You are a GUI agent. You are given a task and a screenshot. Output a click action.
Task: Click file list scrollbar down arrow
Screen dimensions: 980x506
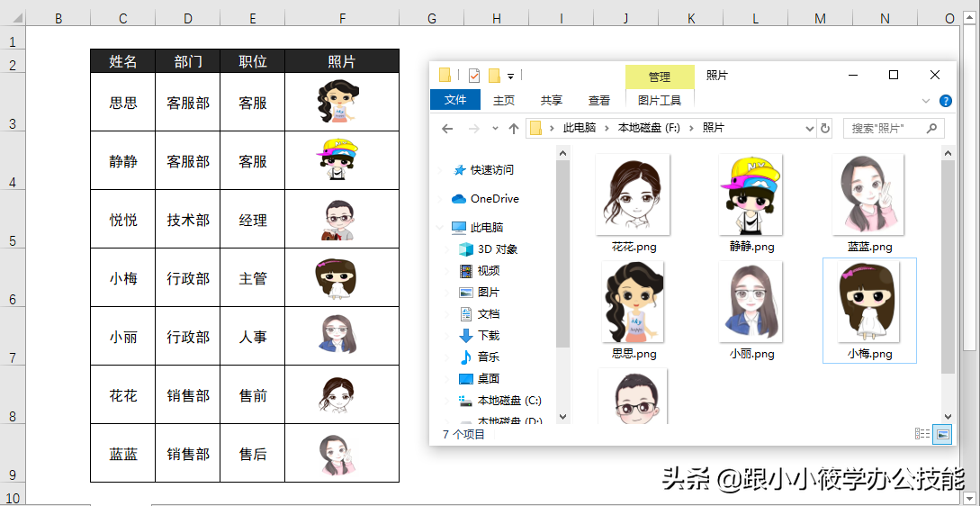(x=949, y=416)
